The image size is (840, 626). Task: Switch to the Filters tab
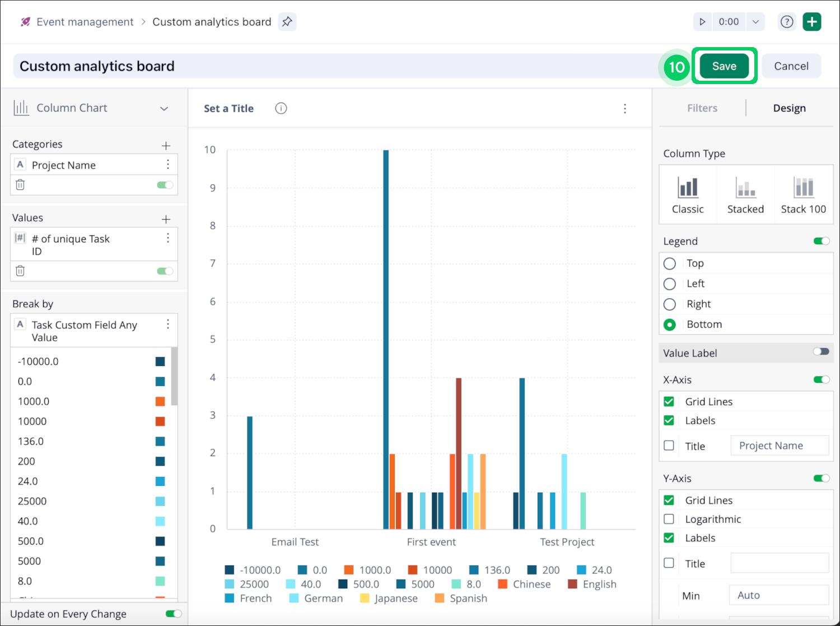click(x=702, y=108)
